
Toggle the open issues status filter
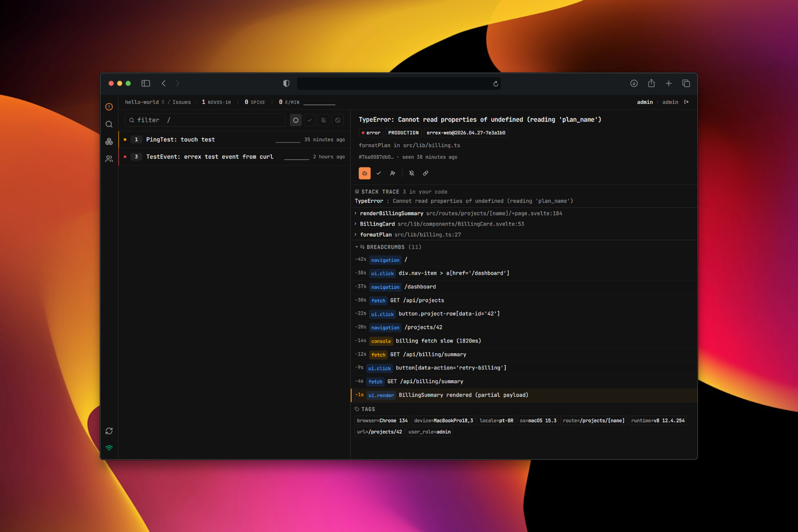coord(296,120)
